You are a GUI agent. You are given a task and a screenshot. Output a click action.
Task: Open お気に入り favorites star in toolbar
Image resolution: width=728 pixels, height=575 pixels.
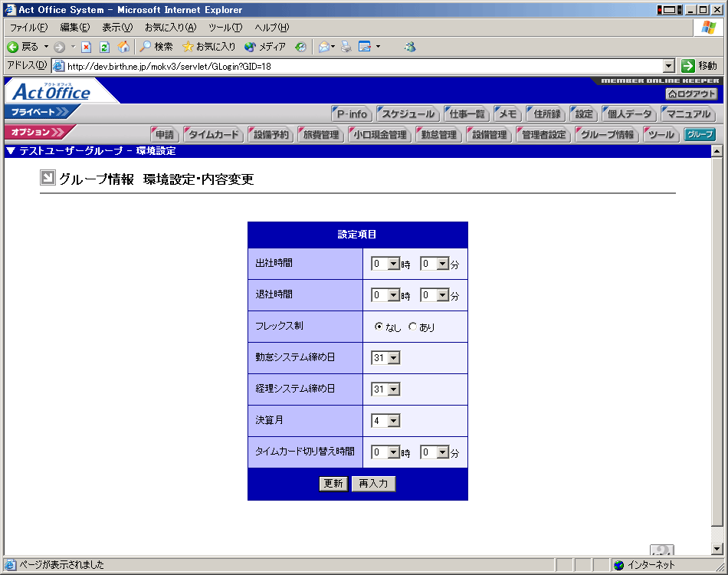coord(208,47)
